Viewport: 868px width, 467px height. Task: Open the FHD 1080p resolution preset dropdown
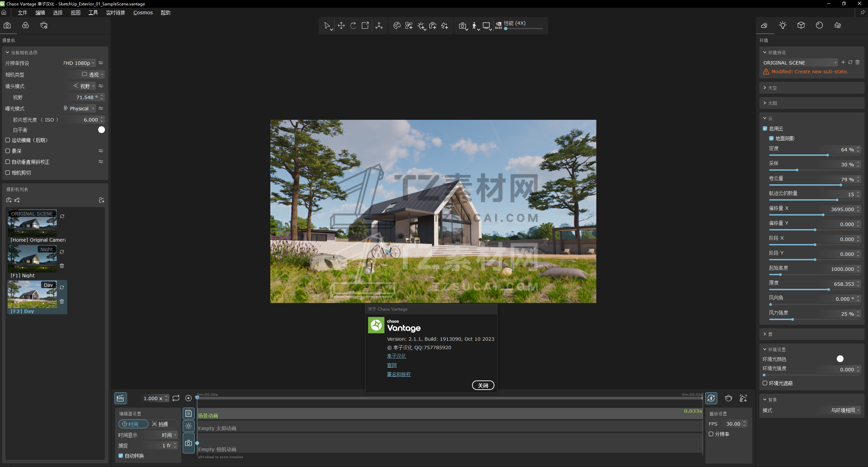79,63
